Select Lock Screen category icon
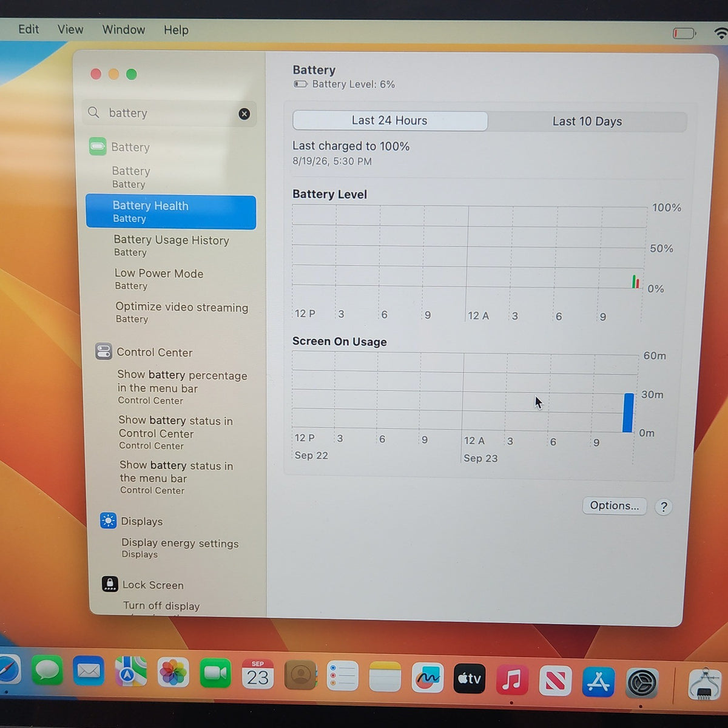The height and width of the screenshot is (728, 728). tap(110, 584)
